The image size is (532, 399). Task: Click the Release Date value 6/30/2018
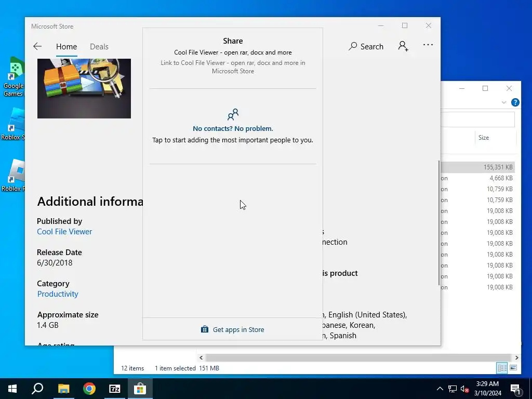tap(55, 263)
